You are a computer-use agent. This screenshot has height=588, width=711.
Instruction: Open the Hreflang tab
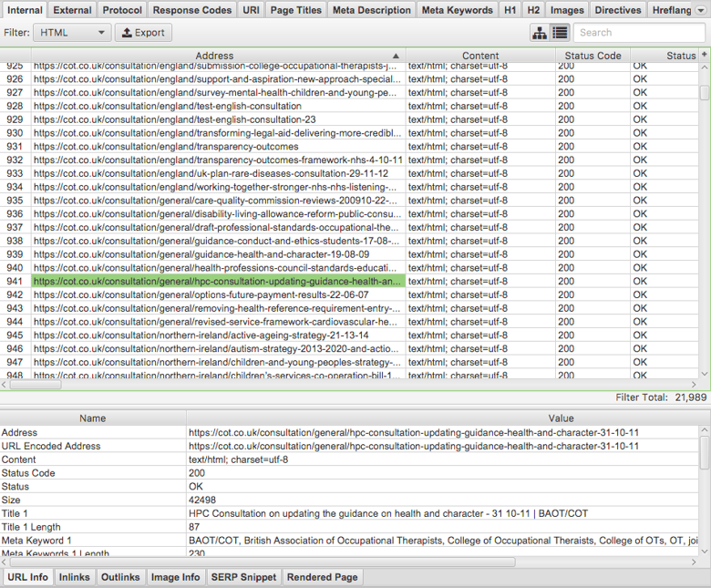[x=672, y=10]
